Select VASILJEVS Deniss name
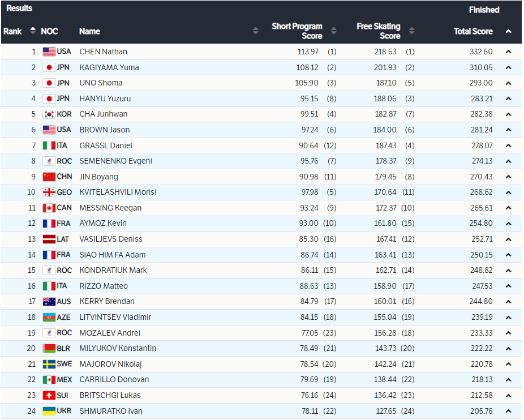524x420 pixels. pos(110,239)
